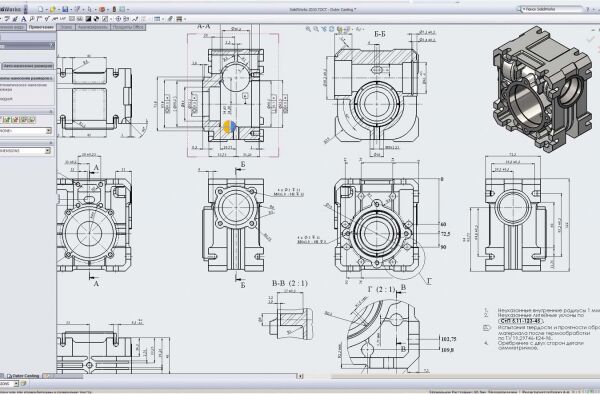Click the layers icon at toolbar end
This screenshot has height=394, width=600.
pos(179,19)
